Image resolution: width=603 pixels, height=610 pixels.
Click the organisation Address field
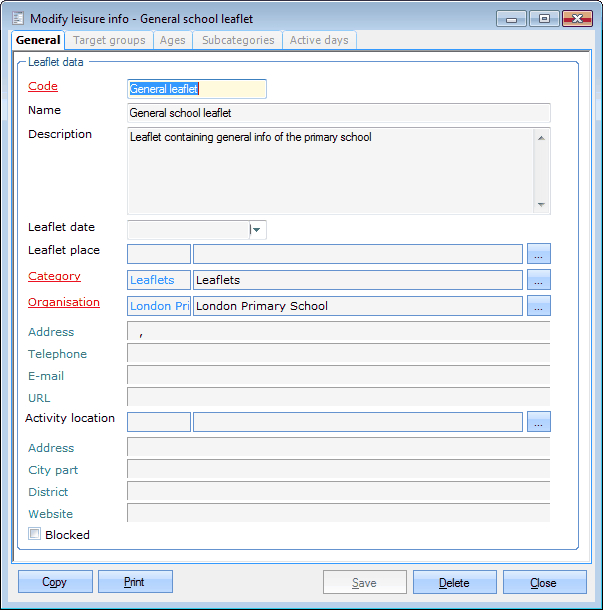tap(338, 331)
